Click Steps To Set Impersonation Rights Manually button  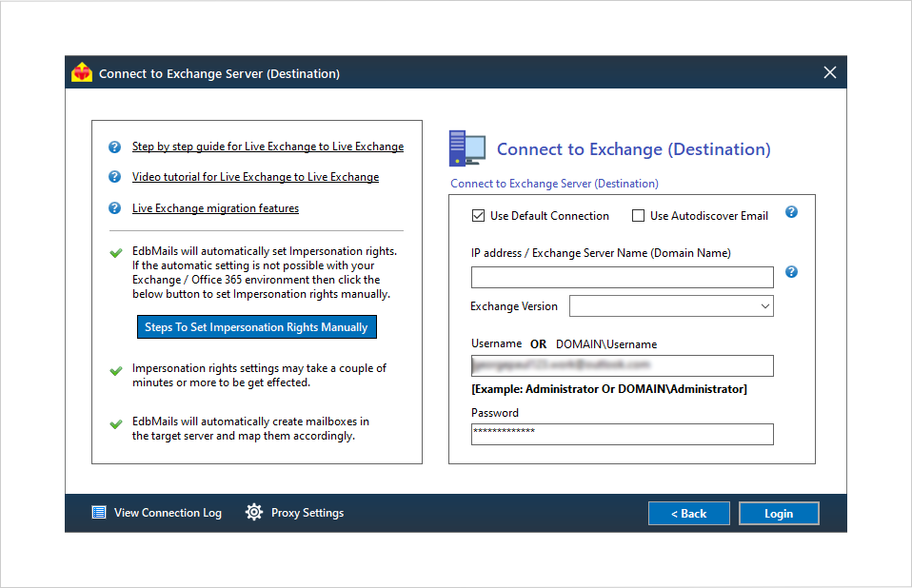[256, 327]
